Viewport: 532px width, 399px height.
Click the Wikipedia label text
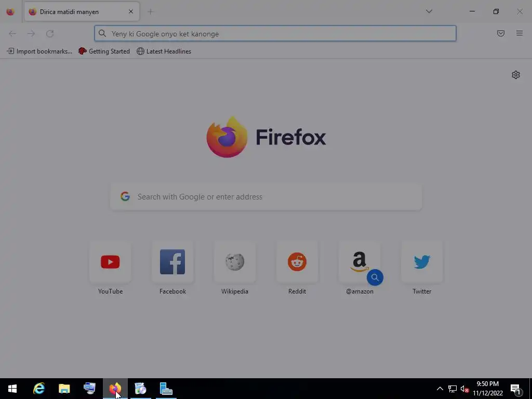(x=235, y=291)
